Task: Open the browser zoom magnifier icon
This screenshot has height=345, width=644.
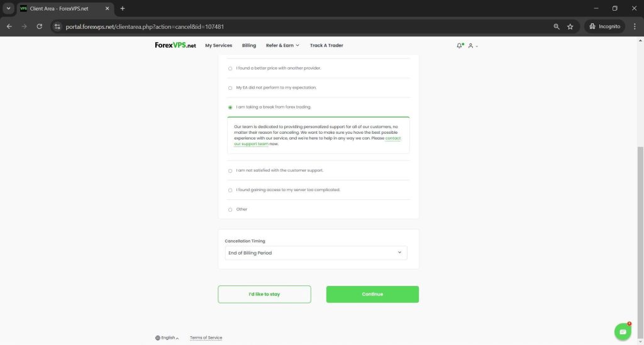Action: (x=557, y=26)
